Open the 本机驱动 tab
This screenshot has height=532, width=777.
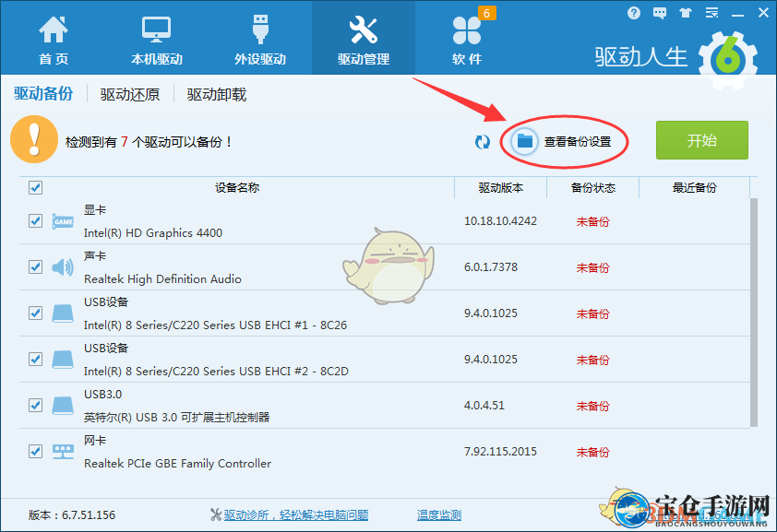[x=157, y=40]
